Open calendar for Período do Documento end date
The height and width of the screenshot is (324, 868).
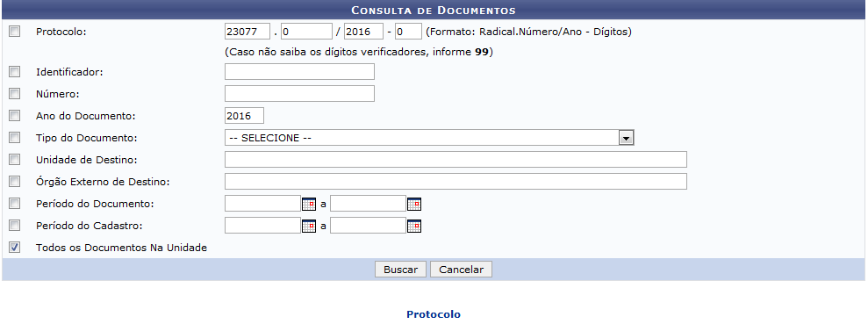pos(414,205)
